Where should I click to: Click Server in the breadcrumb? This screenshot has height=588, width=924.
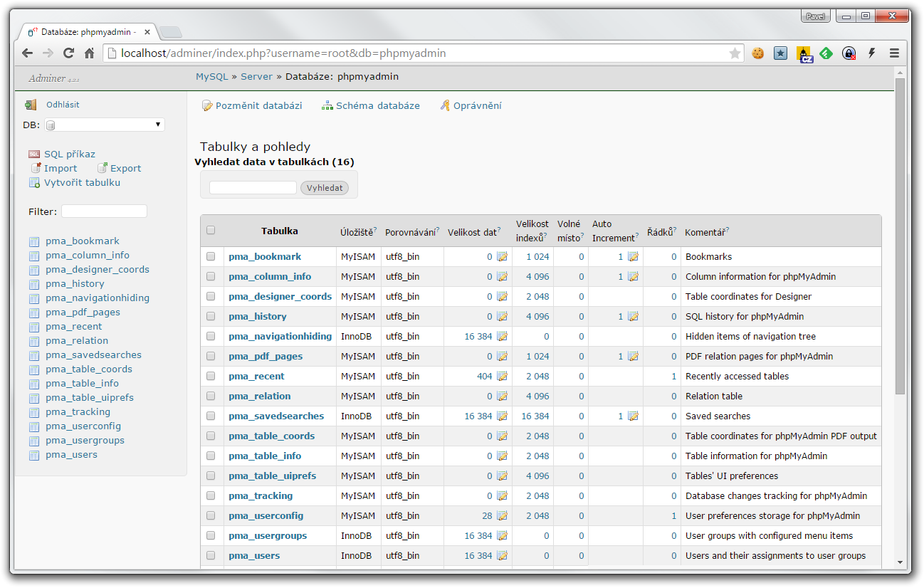[x=256, y=76]
